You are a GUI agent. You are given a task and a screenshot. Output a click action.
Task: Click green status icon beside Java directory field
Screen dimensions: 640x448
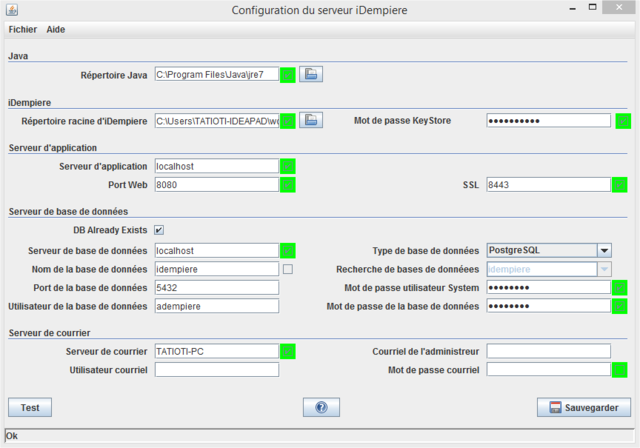(x=288, y=74)
